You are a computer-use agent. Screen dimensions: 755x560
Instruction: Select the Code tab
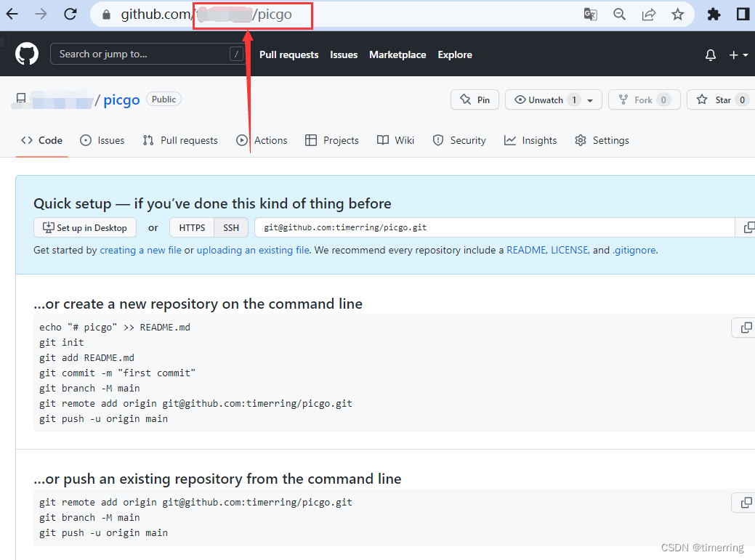(x=41, y=140)
